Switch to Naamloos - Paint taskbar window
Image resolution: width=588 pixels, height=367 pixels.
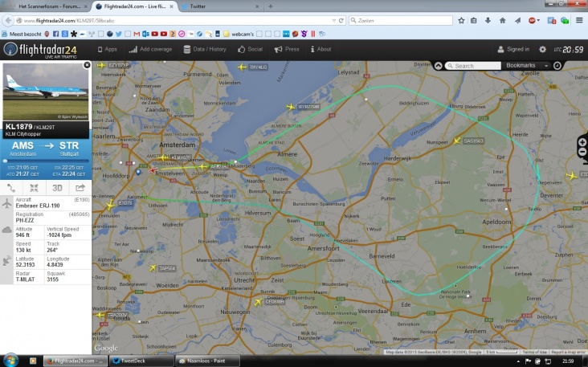click(x=207, y=361)
